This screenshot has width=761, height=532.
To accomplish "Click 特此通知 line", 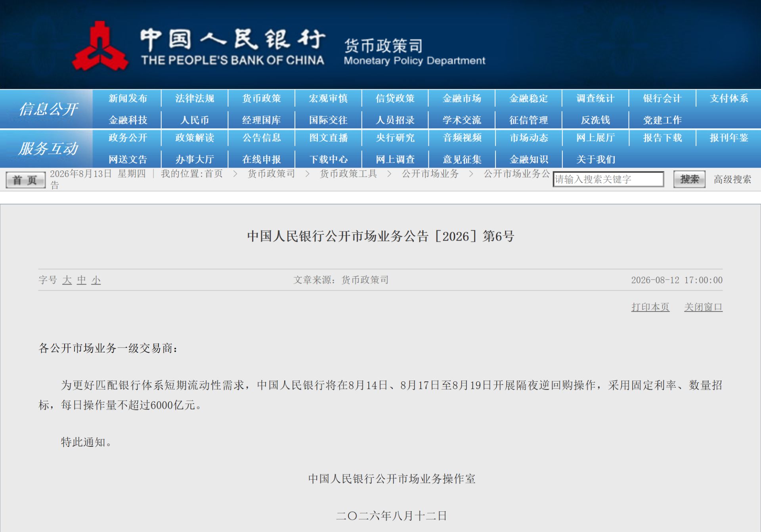I will tap(86, 442).
